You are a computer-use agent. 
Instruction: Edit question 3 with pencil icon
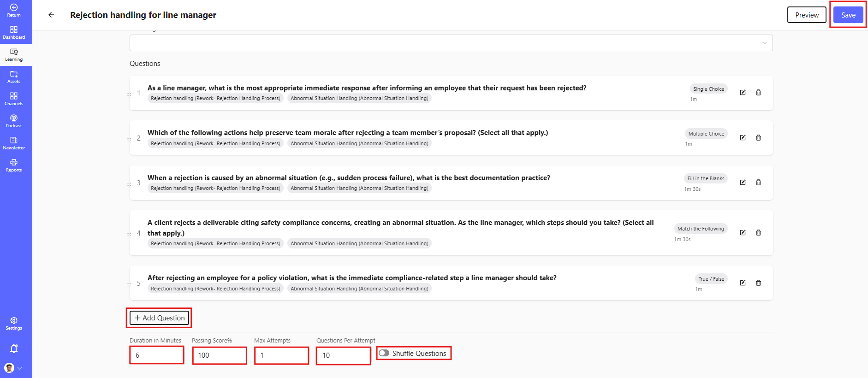[743, 183]
